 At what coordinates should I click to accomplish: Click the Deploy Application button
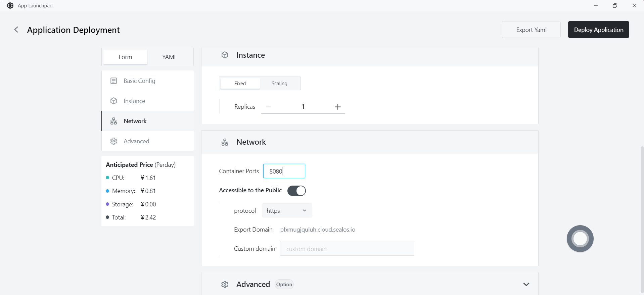coord(598,30)
